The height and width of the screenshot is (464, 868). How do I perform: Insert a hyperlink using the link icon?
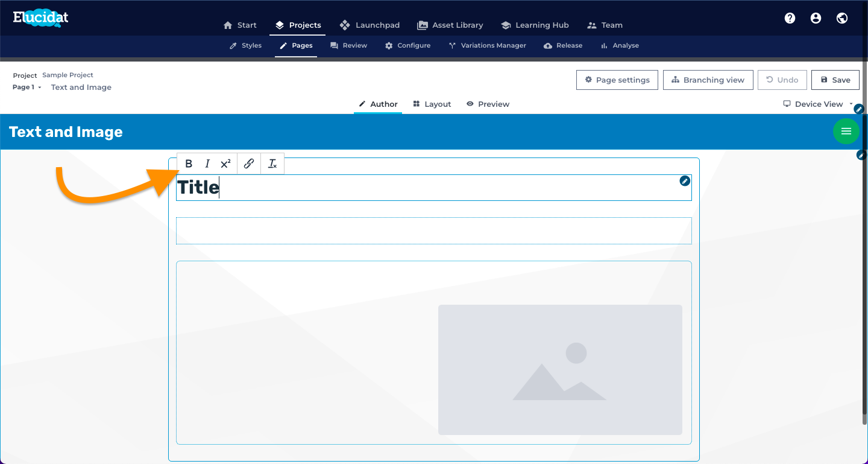[x=249, y=164]
